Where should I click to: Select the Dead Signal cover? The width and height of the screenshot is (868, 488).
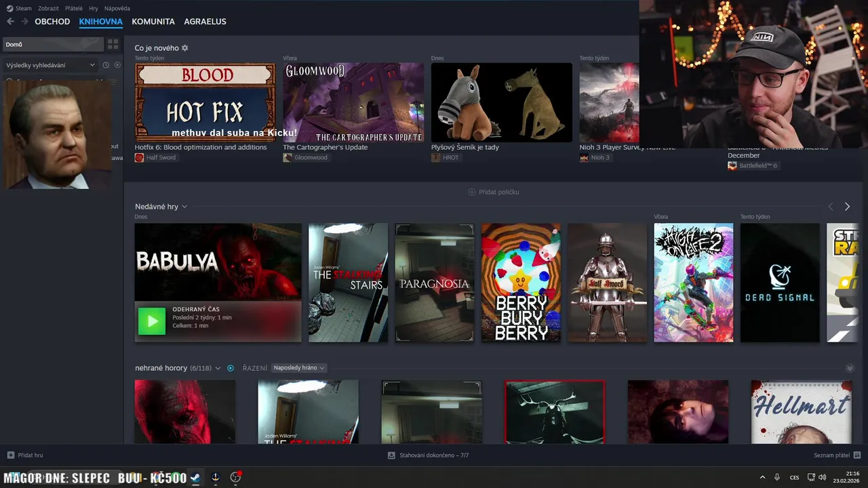[780, 283]
